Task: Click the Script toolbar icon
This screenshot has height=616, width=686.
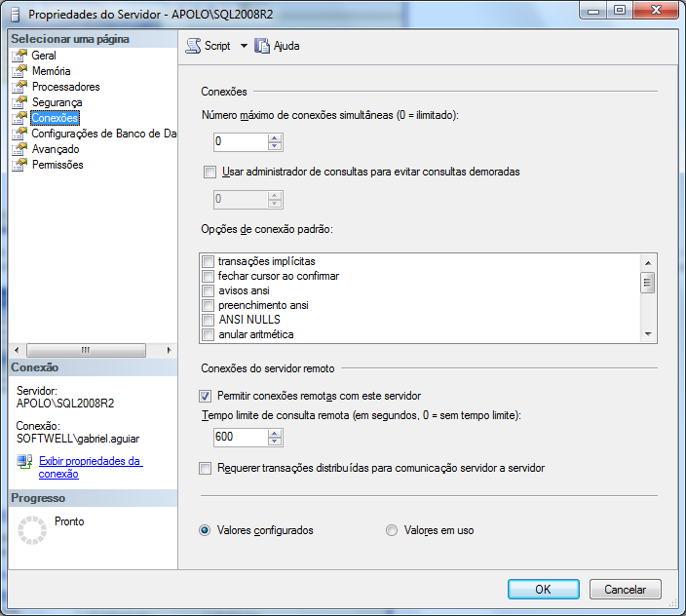Action: coord(193,46)
